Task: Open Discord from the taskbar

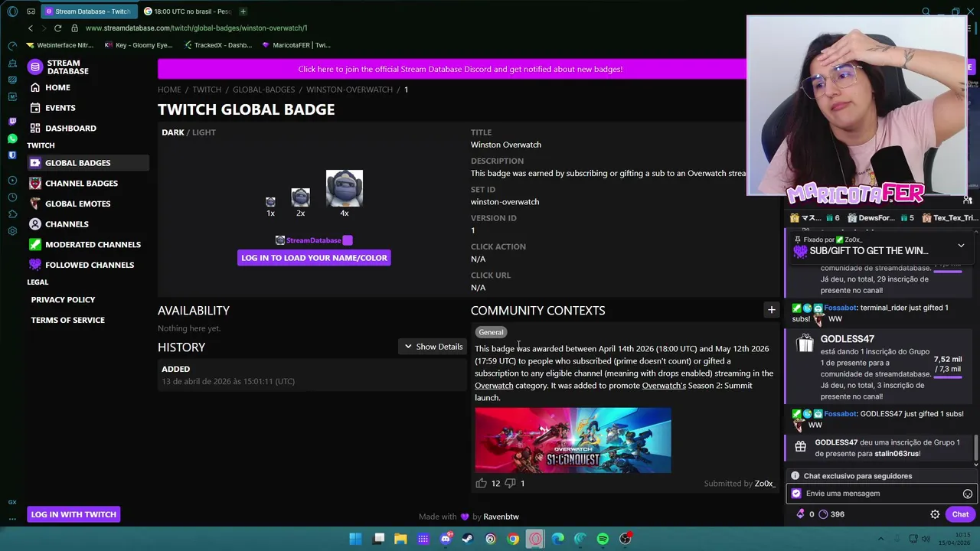Action: click(x=446, y=539)
